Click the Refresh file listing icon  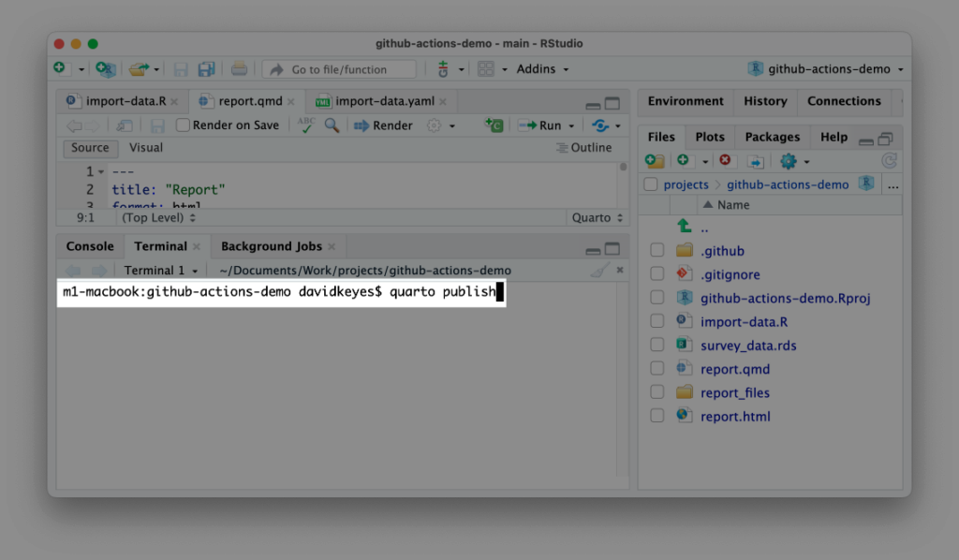pyautogui.click(x=890, y=161)
